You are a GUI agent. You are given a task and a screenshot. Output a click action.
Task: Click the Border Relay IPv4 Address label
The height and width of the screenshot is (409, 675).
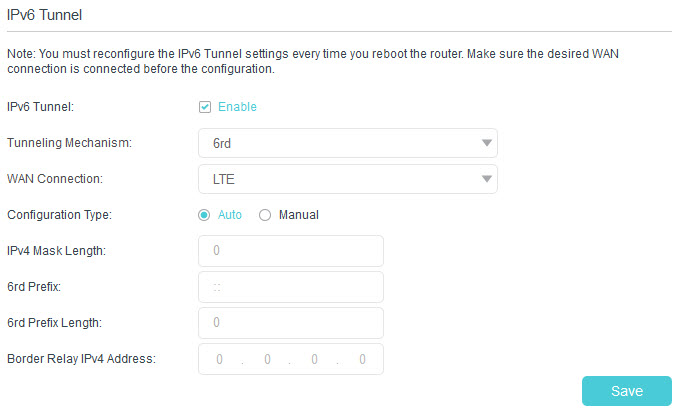[81, 358]
